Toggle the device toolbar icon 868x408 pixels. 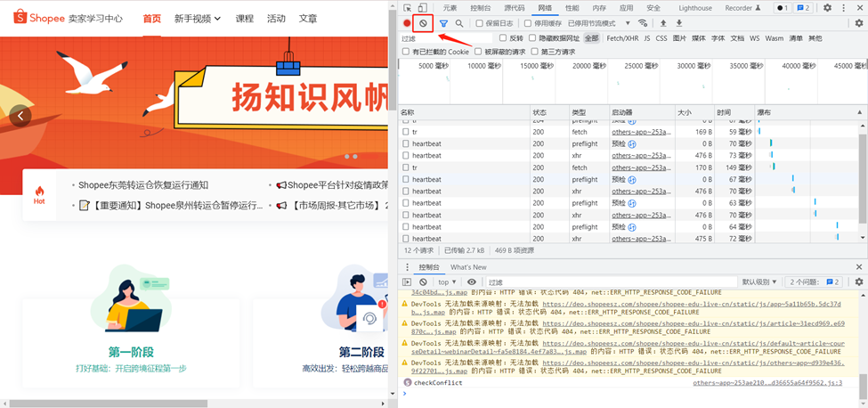[x=422, y=8]
